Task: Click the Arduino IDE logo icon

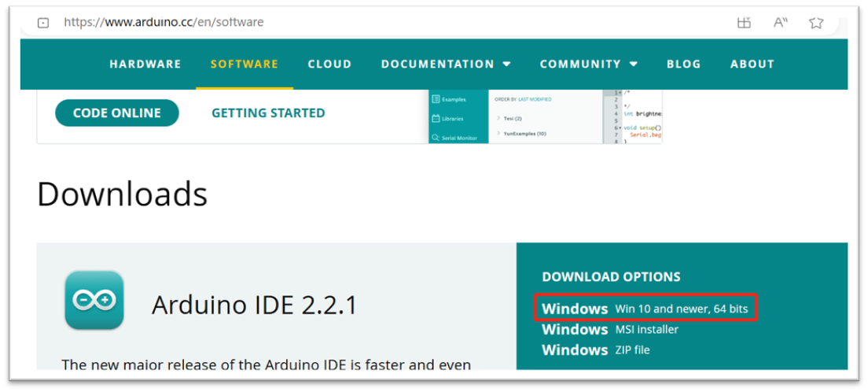Action: tap(94, 300)
